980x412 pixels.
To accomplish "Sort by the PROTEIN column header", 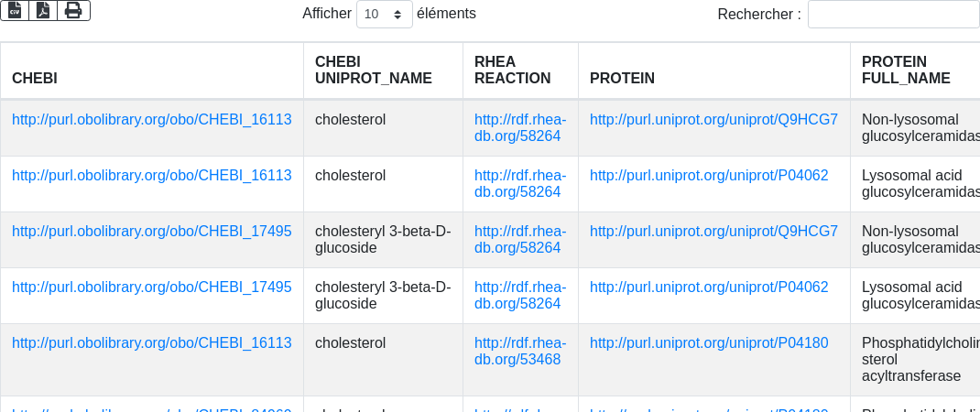I will point(622,78).
